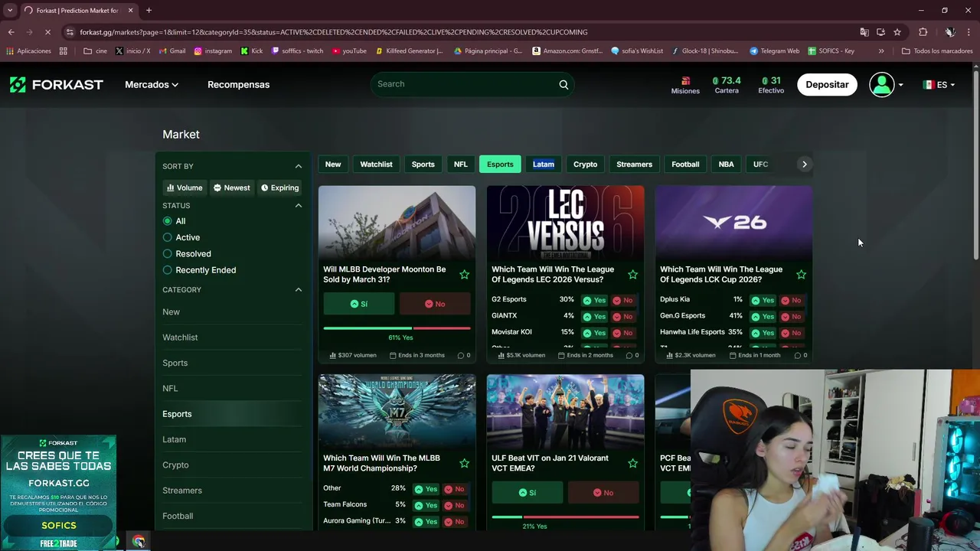This screenshot has width=980, height=551.
Task: Switch to the New category tab
Action: click(x=333, y=164)
